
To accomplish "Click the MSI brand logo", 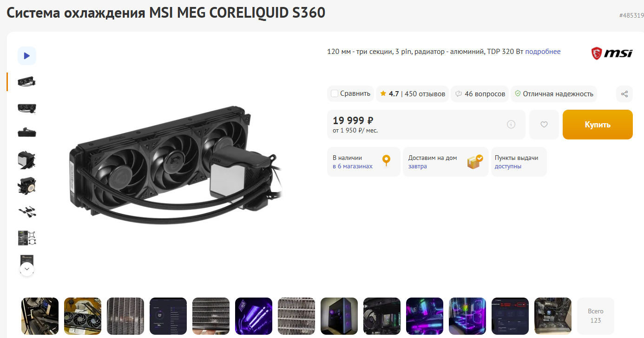I will [611, 53].
